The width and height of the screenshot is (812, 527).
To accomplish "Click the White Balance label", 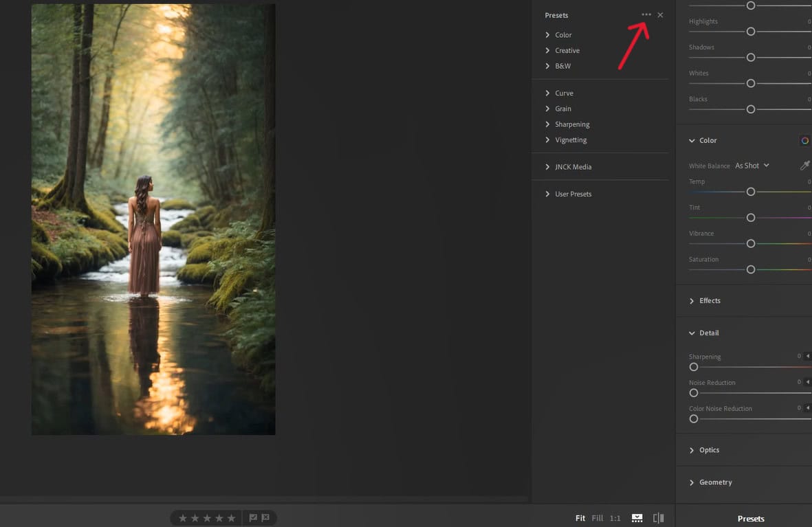I will (x=709, y=166).
